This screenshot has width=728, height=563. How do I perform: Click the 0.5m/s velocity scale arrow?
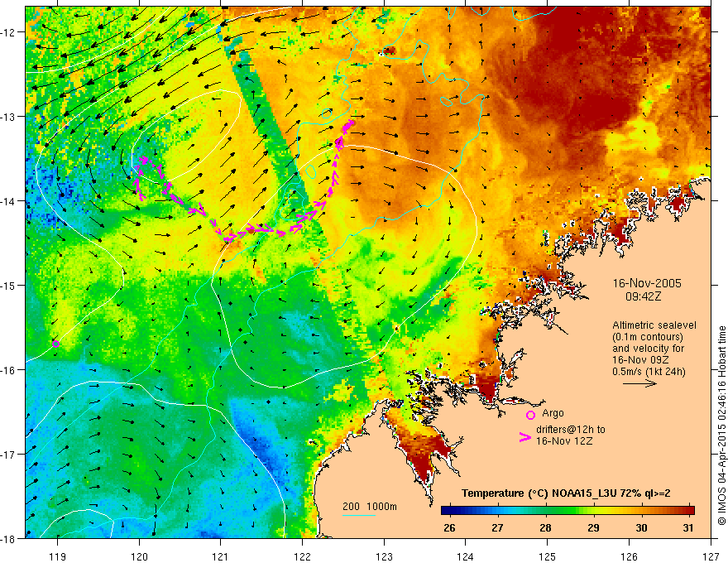[x=639, y=383]
